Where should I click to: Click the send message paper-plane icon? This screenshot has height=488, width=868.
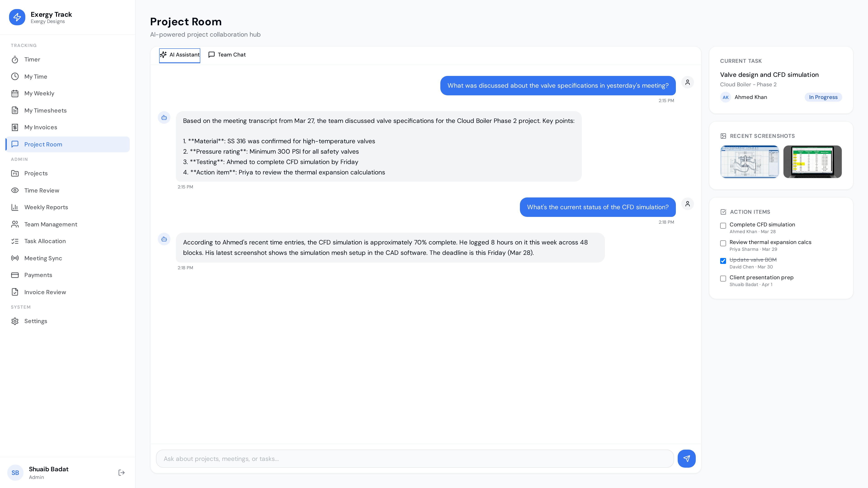click(686, 458)
